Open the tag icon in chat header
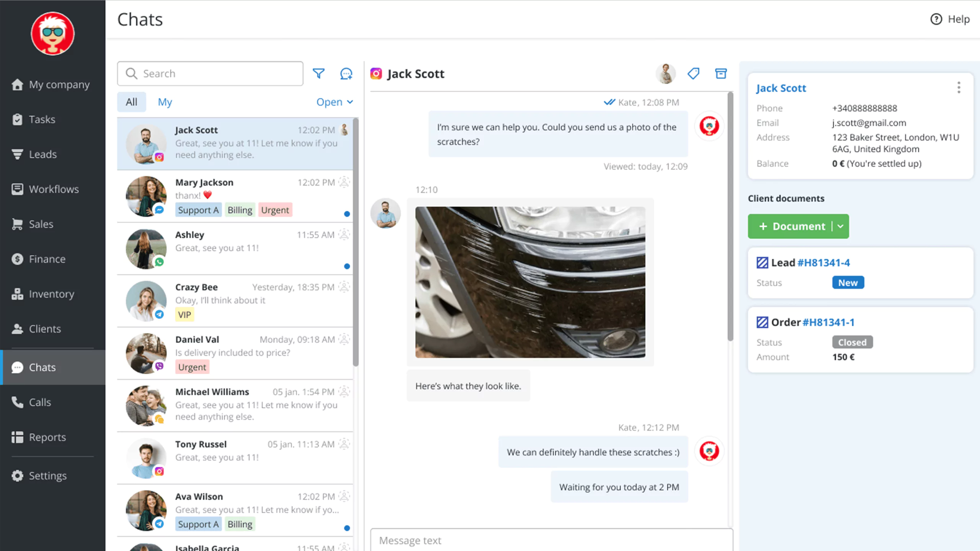Image resolution: width=980 pixels, height=551 pixels. point(693,73)
